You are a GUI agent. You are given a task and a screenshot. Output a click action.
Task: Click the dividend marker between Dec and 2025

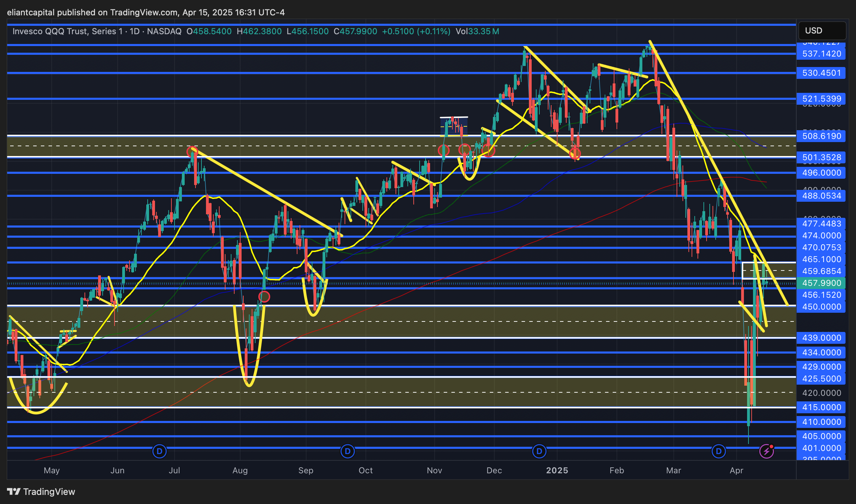point(539,451)
